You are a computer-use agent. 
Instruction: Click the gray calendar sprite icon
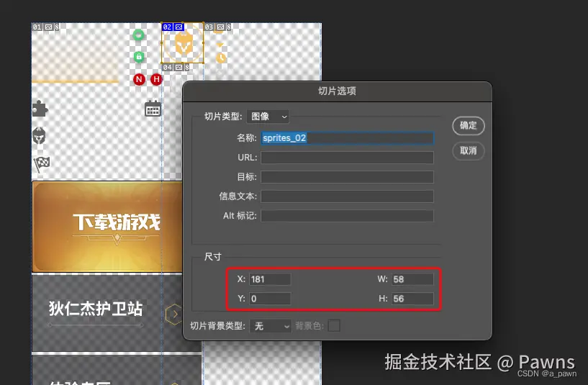153,109
